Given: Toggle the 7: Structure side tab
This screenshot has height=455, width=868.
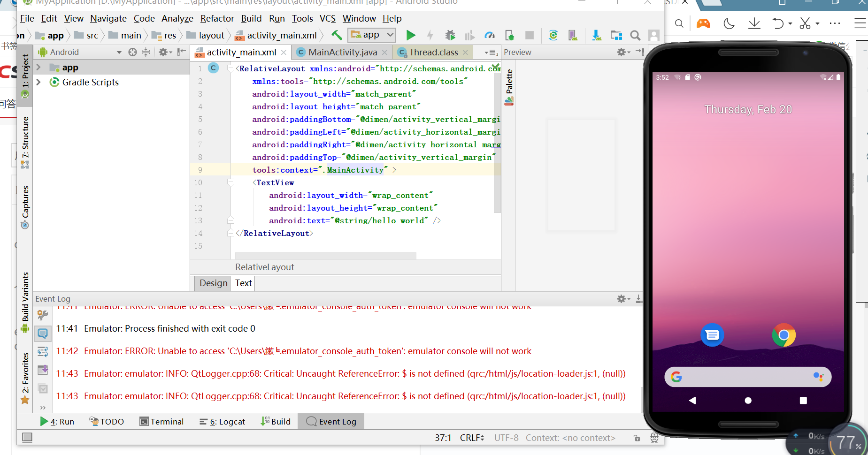Looking at the screenshot, I should point(25,143).
